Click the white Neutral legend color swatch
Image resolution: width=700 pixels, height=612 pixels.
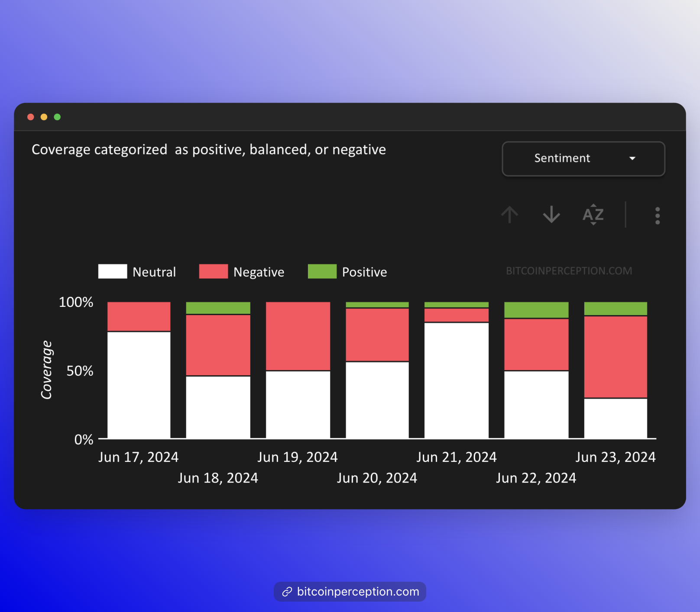[113, 271]
